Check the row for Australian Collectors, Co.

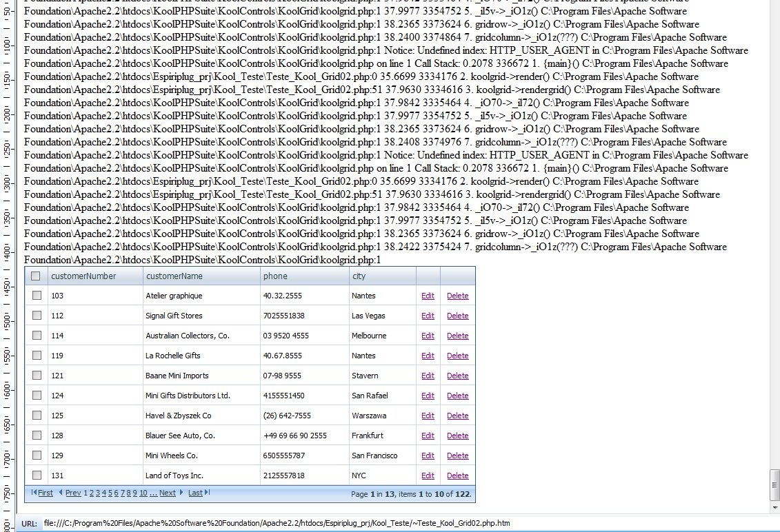(x=37, y=335)
